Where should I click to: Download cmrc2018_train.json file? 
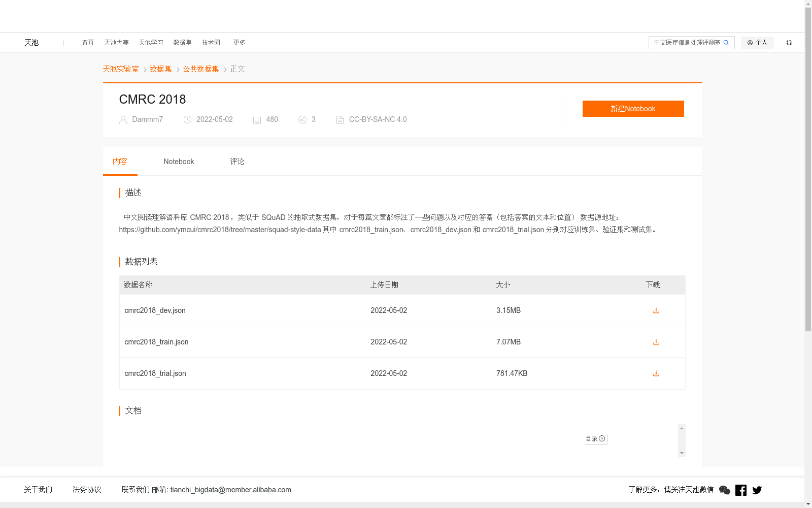tap(656, 342)
